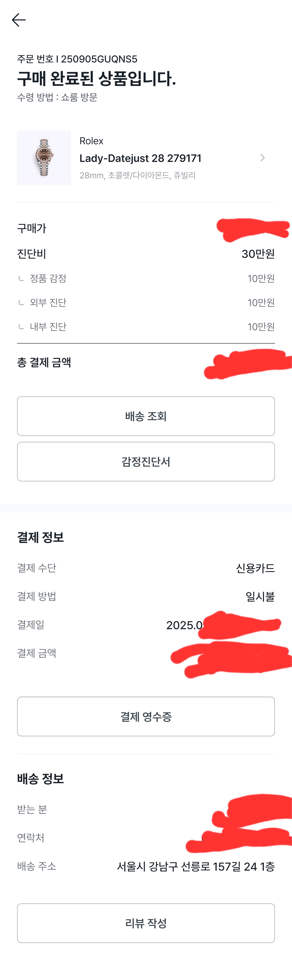Tap the 수령 방법 쇼룸 방문 text
Screen dimensions: 292x980
pos(57,97)
